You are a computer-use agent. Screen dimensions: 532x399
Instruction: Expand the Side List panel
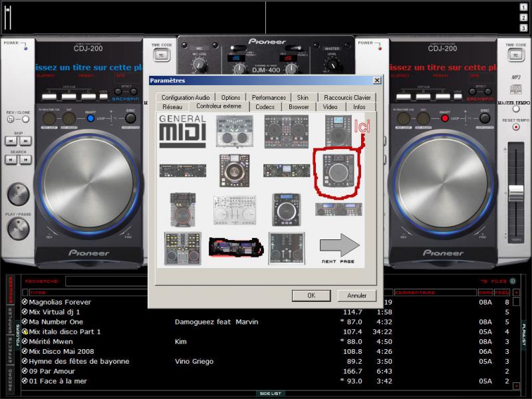point(270,394)
